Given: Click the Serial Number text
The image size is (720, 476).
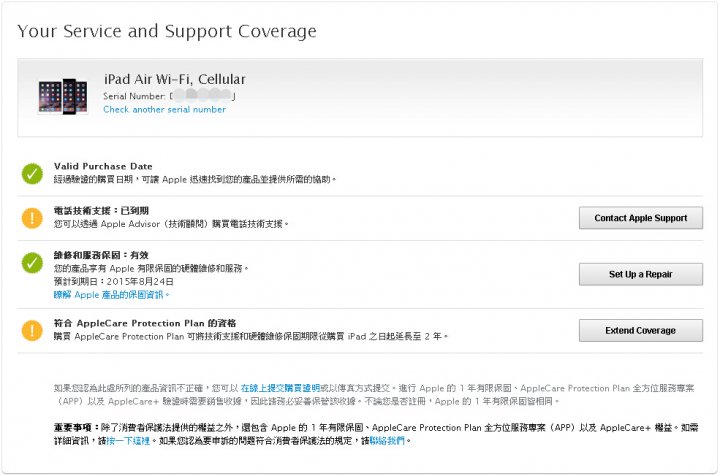Looking at the screenshot, I should coord(169,96).
